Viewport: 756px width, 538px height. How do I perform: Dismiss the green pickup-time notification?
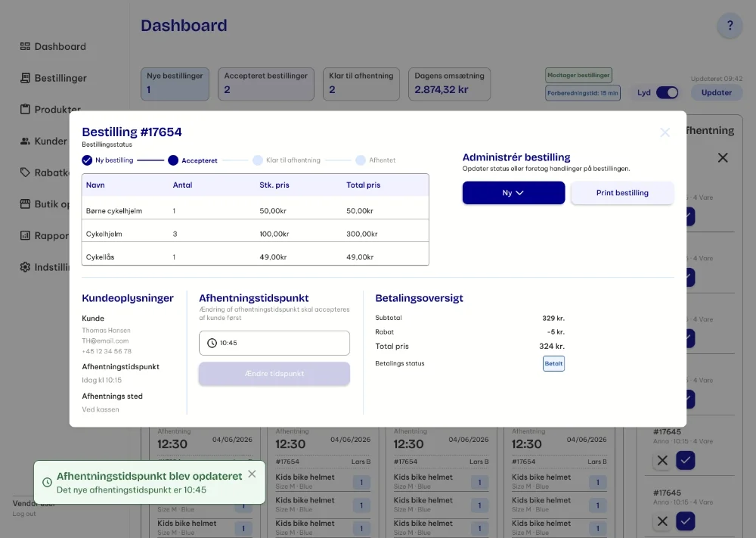(252, 474)
